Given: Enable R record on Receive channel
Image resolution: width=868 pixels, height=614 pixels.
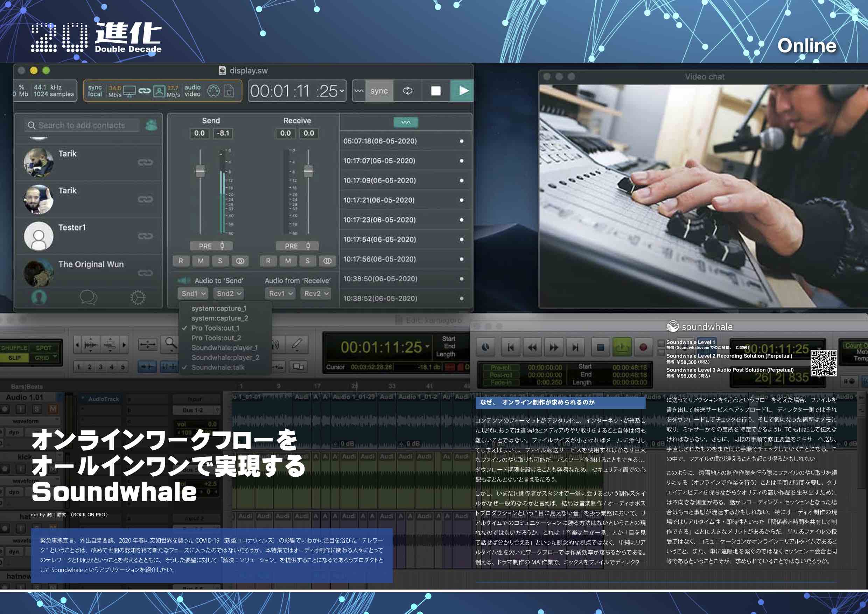Looking at the screenshot, I should click(268, 261).
